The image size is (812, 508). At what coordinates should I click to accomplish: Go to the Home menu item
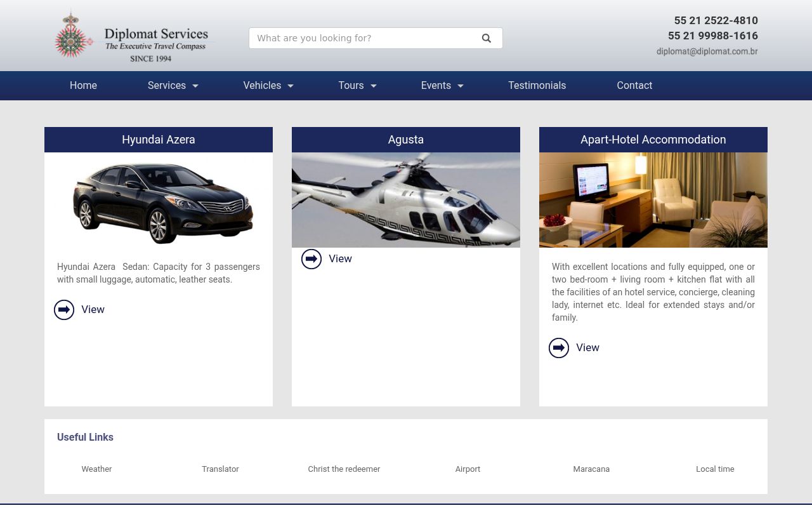pos(83,85)
